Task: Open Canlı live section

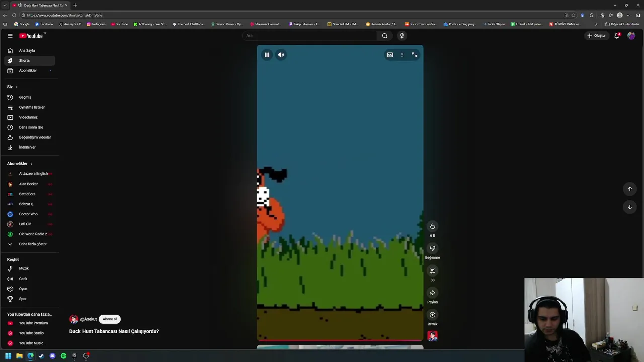Action: click(x=30, y=279)
